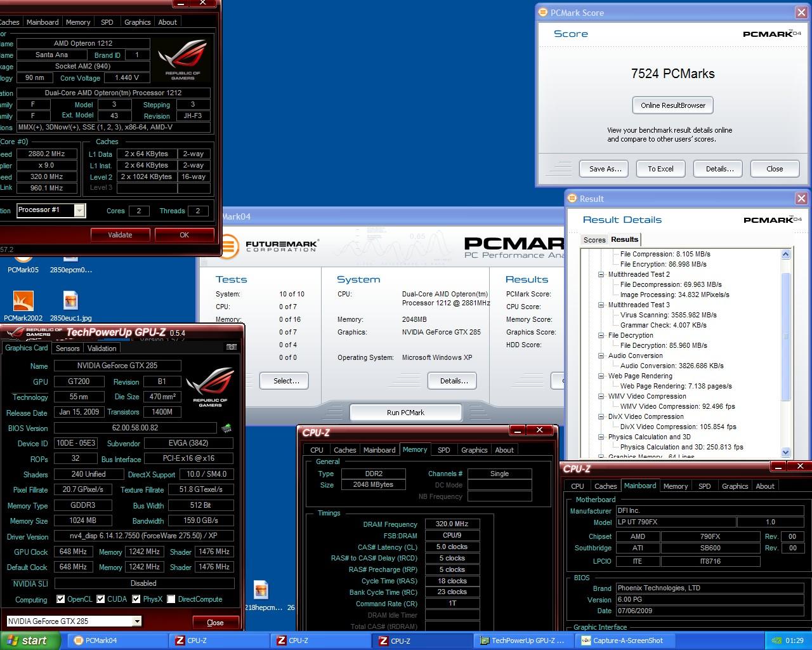Image resolution: width=812 pixels, height=650 pixels.
Task: Open the Windows start menu
Action: [30, 640]
